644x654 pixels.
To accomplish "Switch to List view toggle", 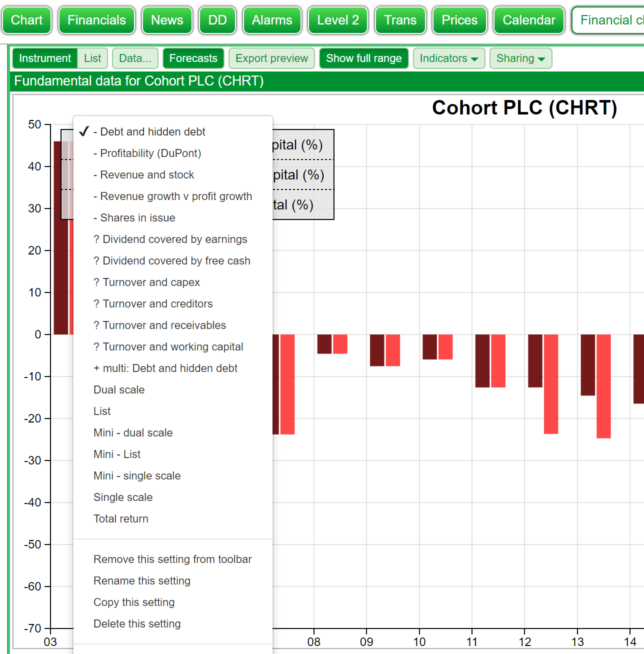I will [92, 58].
